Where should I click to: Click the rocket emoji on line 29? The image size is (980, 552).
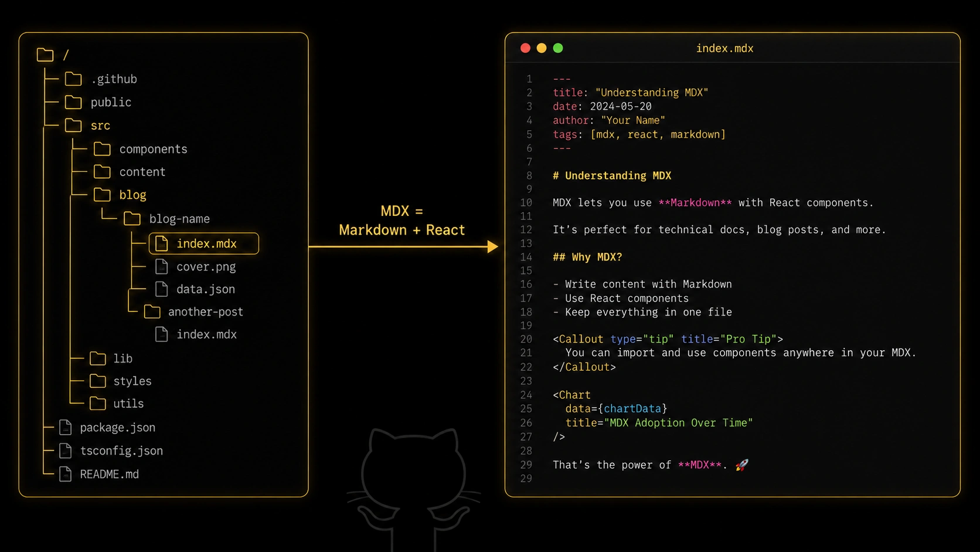742,465
